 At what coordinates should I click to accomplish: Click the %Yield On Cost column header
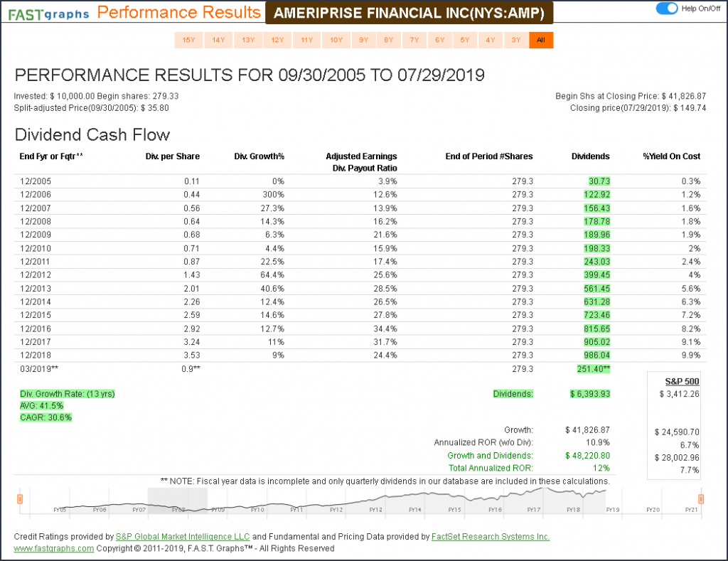click(671, 156)
